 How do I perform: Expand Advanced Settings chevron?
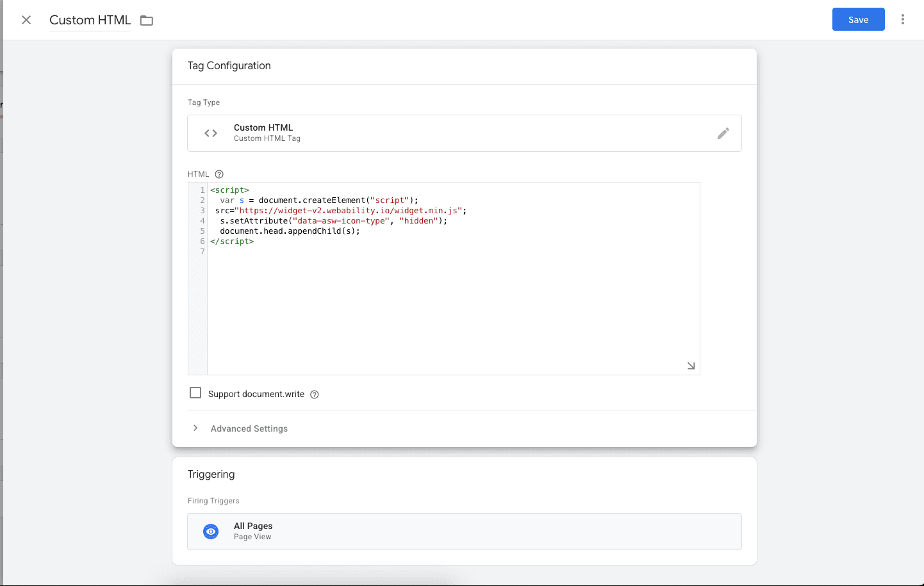pos(195,428)
